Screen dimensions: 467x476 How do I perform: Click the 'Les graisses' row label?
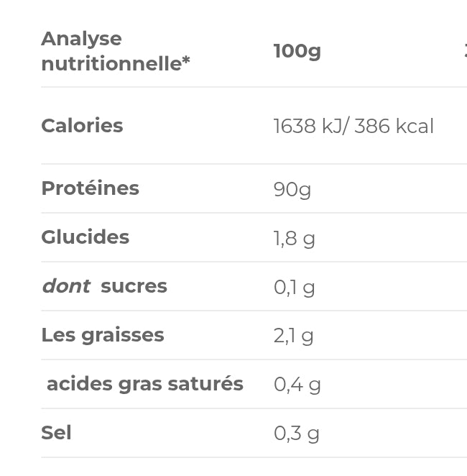[x=103, y=336]
